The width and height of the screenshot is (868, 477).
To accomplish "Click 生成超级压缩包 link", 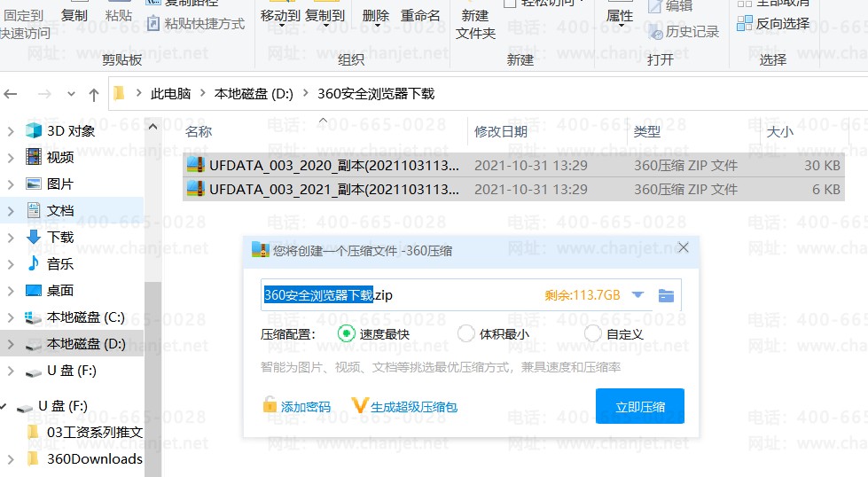I will click(x=413, y=407).
